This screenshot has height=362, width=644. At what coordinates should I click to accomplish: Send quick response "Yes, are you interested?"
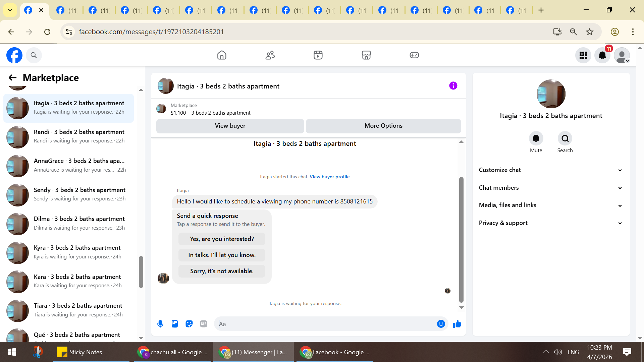[x=222, y=239]
